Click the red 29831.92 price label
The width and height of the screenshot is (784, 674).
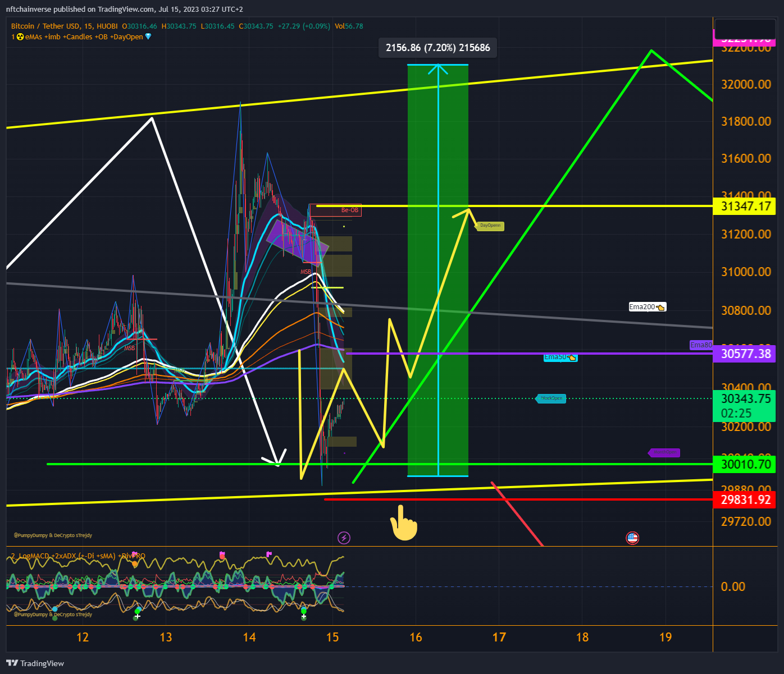pos(744,499)
